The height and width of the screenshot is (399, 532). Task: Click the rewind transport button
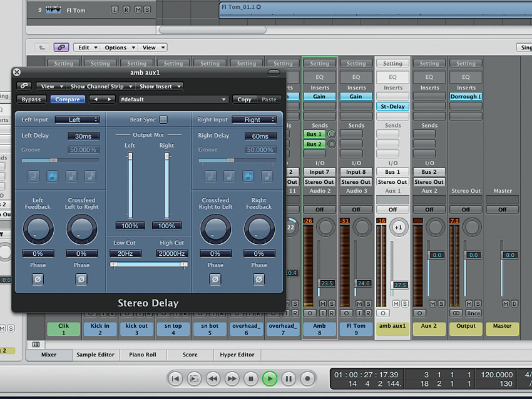(213, 378)
